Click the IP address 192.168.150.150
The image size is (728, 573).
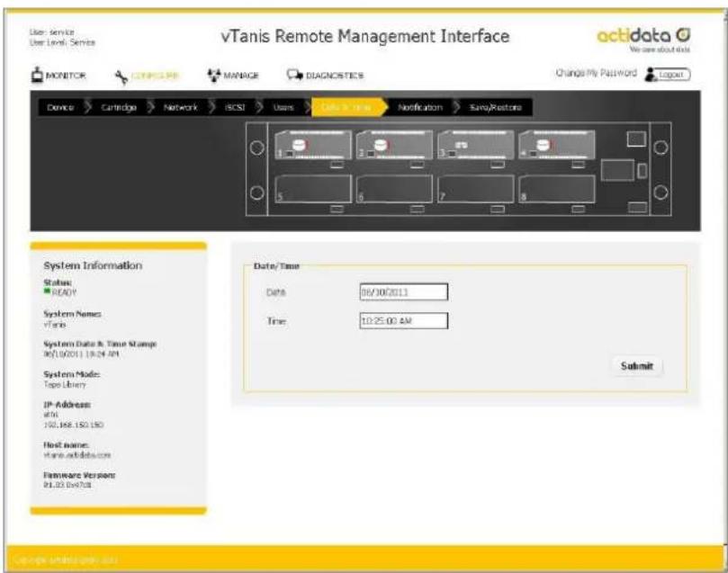(x=74, y=425)
